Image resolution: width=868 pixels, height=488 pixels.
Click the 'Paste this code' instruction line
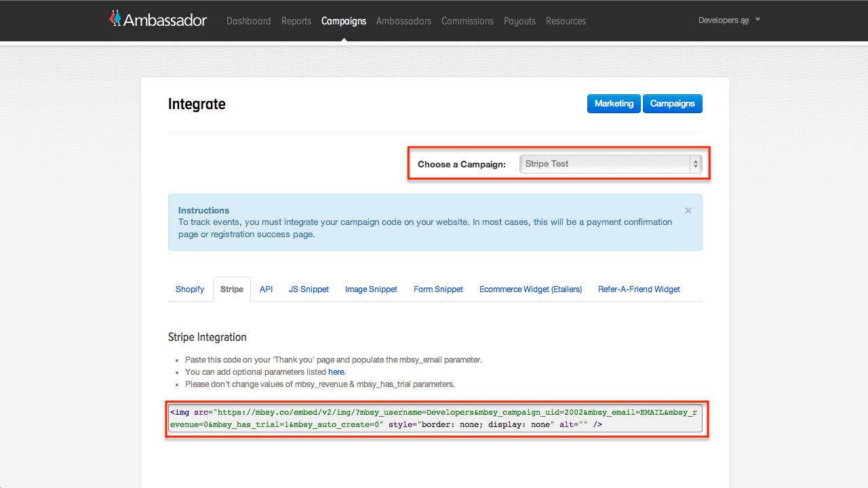tap(334, 360)
